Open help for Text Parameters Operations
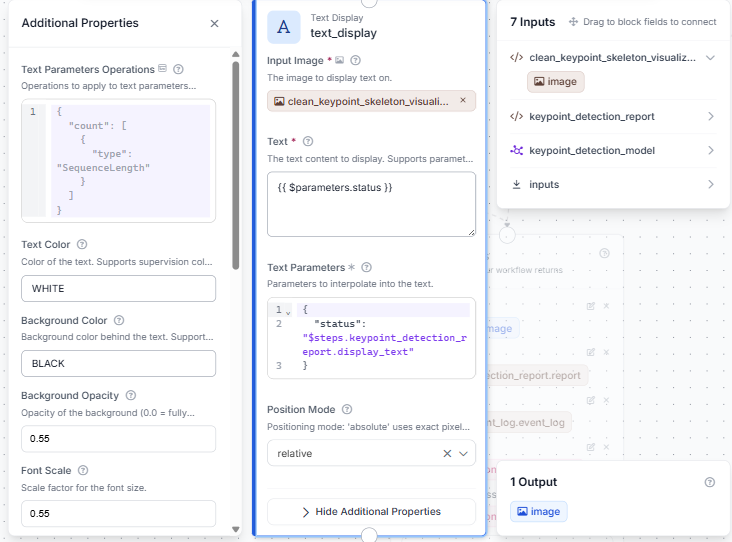This screenshot has height=542, width=732. click(178, 70)
